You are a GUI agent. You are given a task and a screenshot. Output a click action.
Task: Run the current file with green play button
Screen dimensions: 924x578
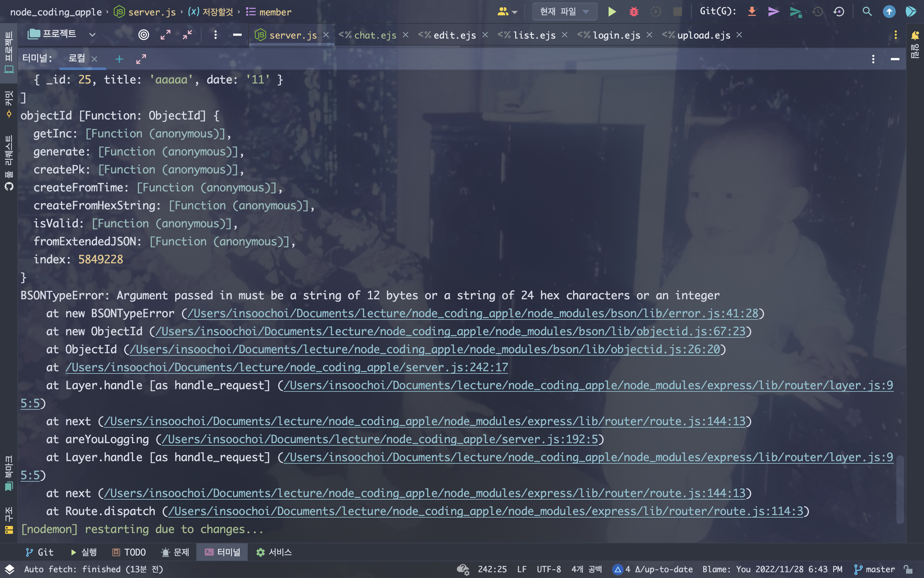click(x=612, y=12)
